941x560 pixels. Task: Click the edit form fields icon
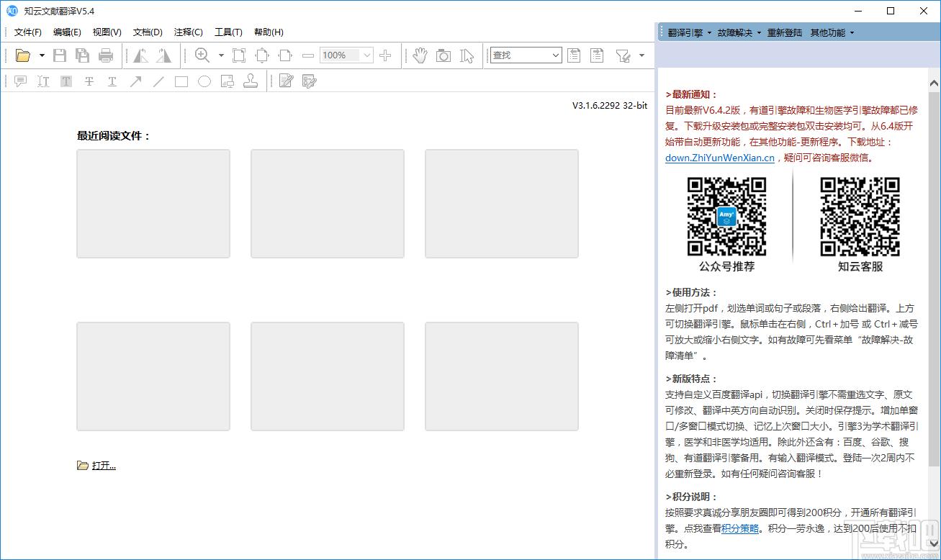[309, 81]
